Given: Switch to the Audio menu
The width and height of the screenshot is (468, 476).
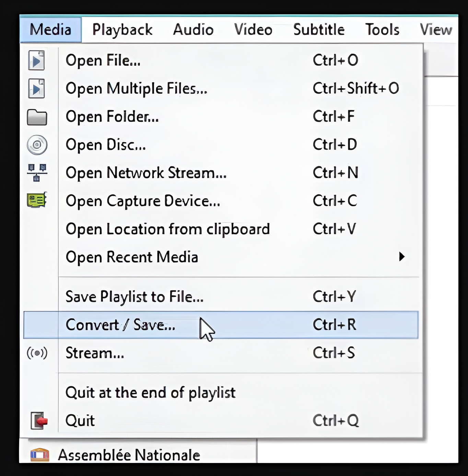Looking at the screenshot, I should 193,29.
